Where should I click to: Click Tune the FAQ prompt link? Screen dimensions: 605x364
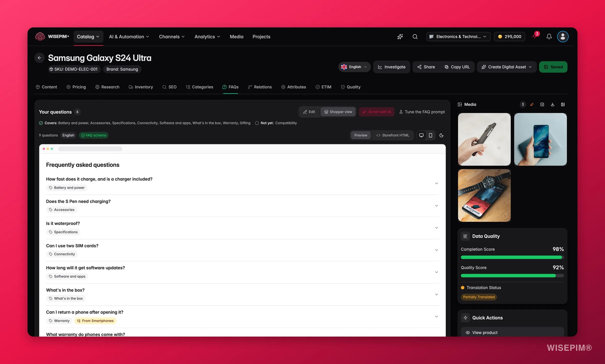422,112
